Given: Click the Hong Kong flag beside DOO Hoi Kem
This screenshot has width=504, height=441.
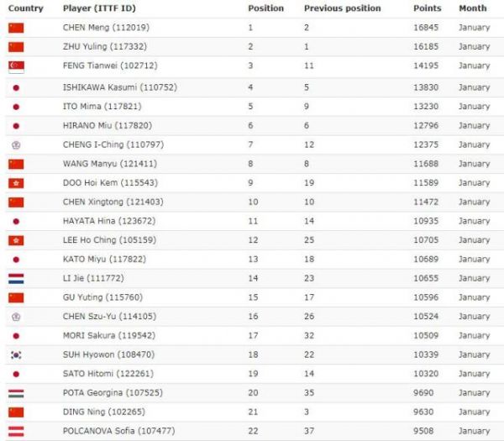Looking at the screenshot, I should pyautogui.click(x=16, y=183).
